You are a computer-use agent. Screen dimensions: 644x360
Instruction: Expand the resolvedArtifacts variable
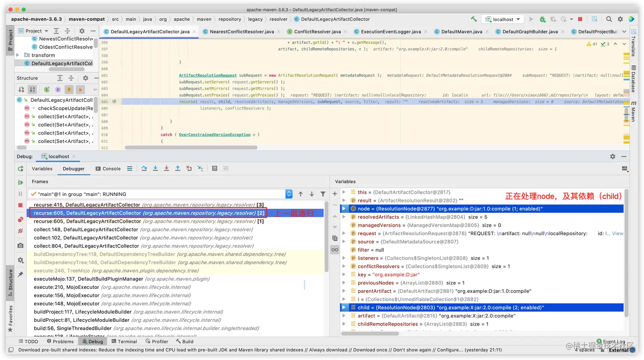click(344, 217)
